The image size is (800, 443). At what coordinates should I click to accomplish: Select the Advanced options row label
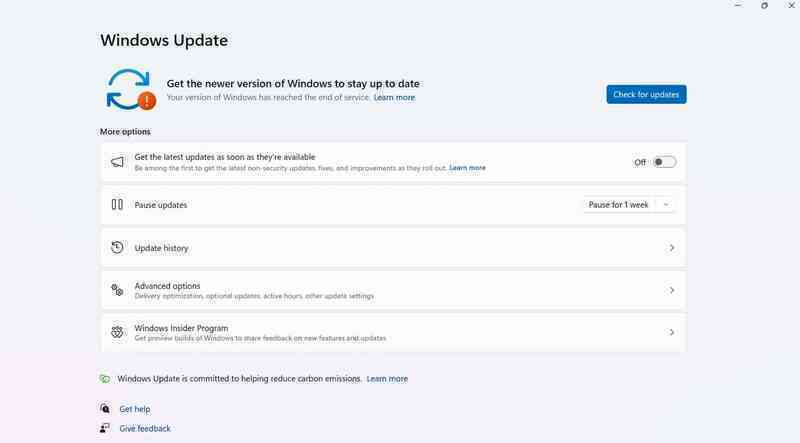point(167,286)
